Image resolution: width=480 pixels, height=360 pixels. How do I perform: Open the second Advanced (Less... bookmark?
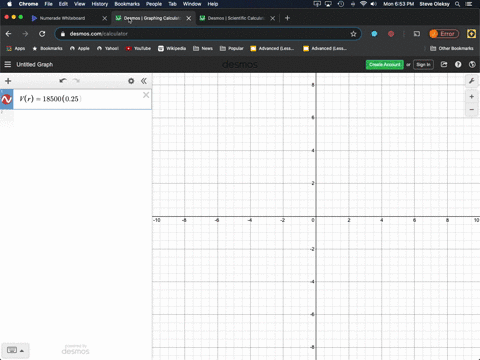coord(325,48)
